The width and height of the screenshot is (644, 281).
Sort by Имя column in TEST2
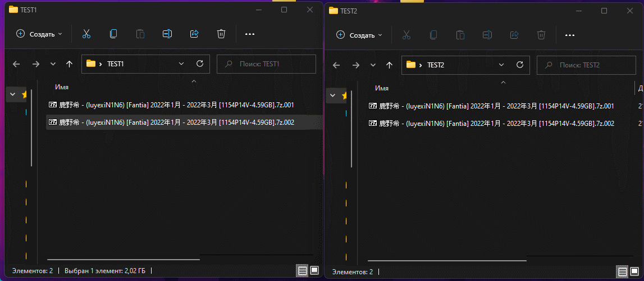(x=382, y=88)
